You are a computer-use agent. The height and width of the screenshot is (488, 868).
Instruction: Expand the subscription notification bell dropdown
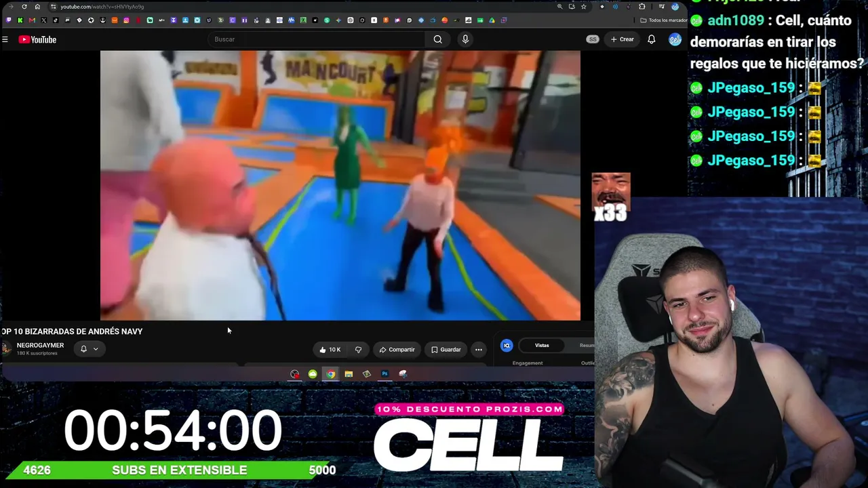[90, 349]
